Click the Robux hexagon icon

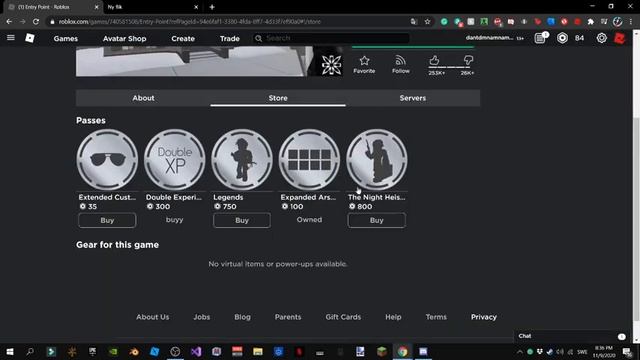coord(562,38)
